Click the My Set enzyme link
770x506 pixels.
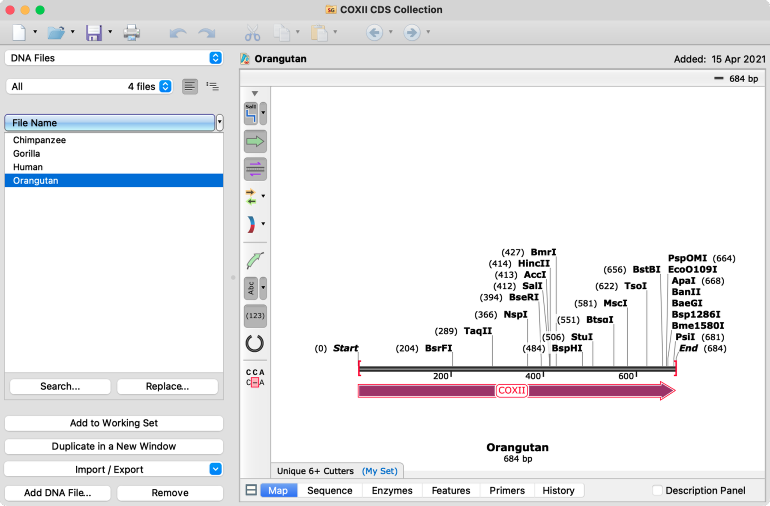pyautogui.click(x=380, y=471)
